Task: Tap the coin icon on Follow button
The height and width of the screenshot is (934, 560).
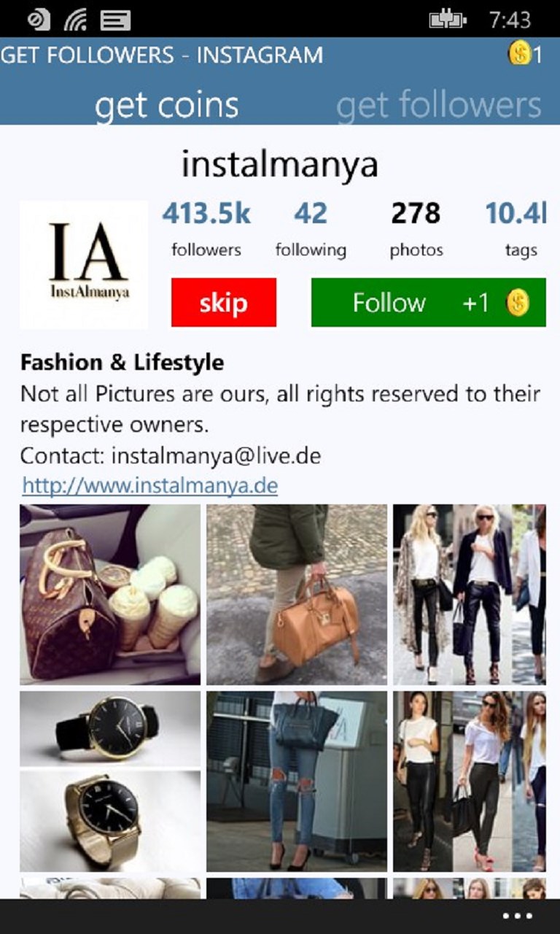Action: [518, 303]
